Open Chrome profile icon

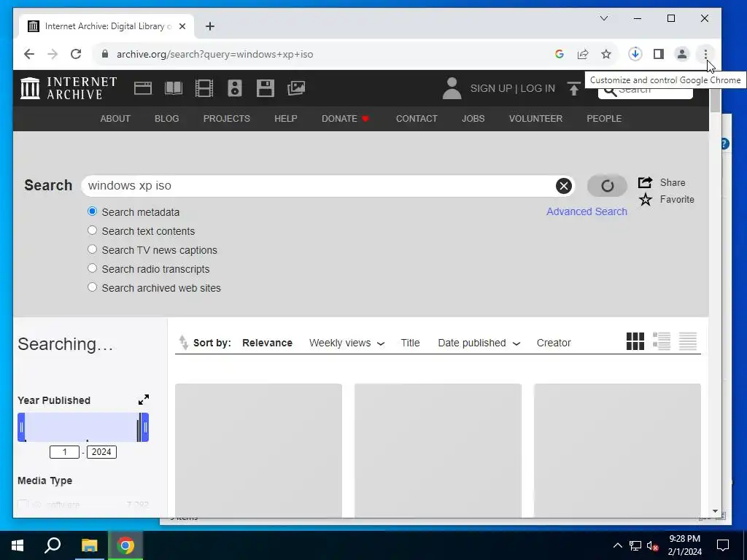[682, 54]
